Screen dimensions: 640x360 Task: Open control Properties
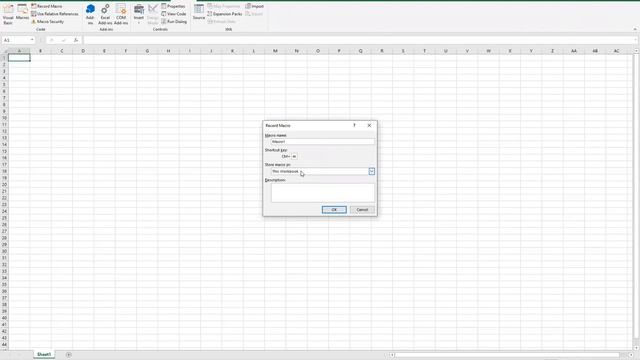coord(173,6)
